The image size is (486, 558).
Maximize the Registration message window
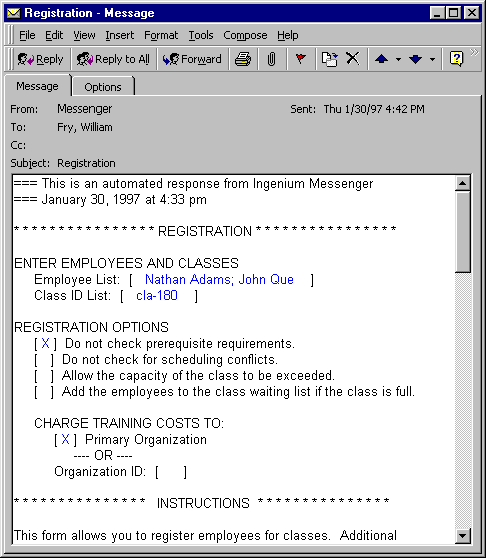[x=454, y=13]
